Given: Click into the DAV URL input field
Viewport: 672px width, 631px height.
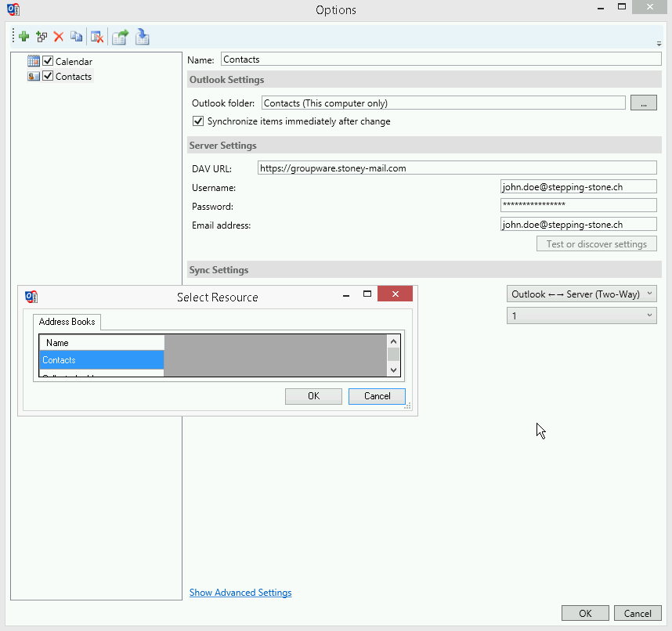Looking at the screenshot, I should tap(457, 168).
